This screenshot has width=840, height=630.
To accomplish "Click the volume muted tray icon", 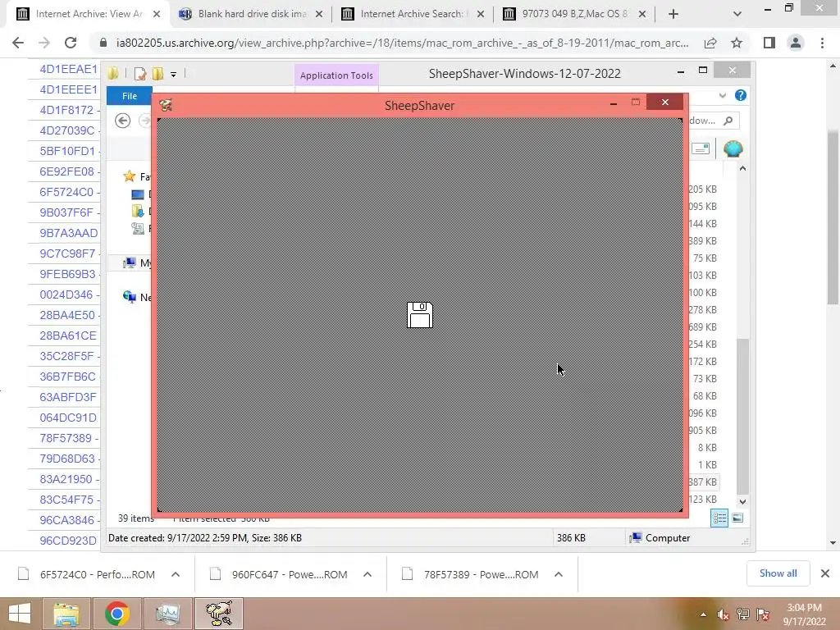I will point(723,614).
